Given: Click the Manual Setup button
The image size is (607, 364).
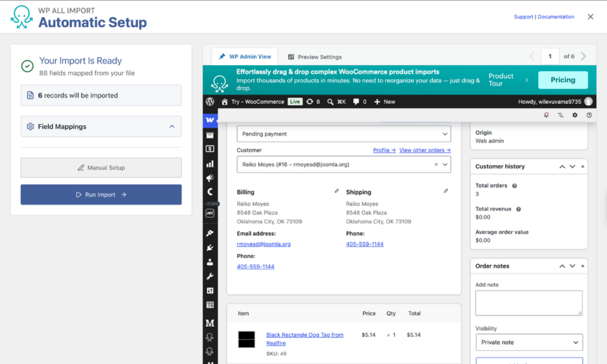Looking at the screenshot, I should [101, 168].
